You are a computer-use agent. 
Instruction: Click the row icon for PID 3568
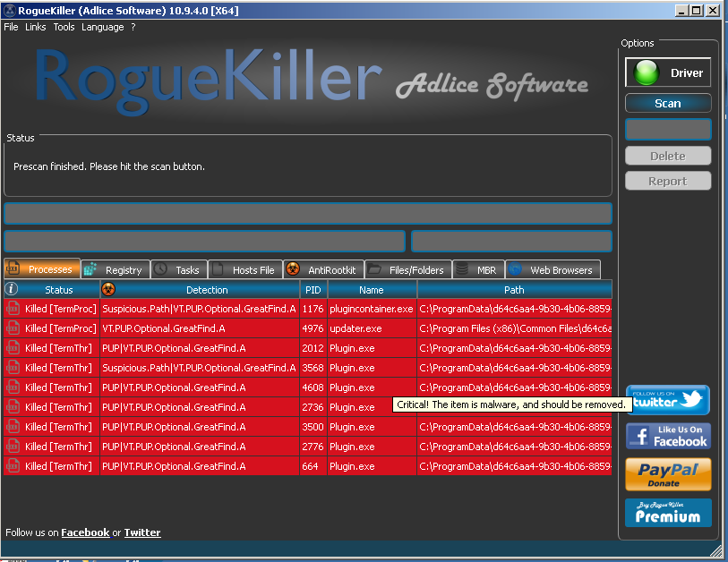click(x=13, y=368)
